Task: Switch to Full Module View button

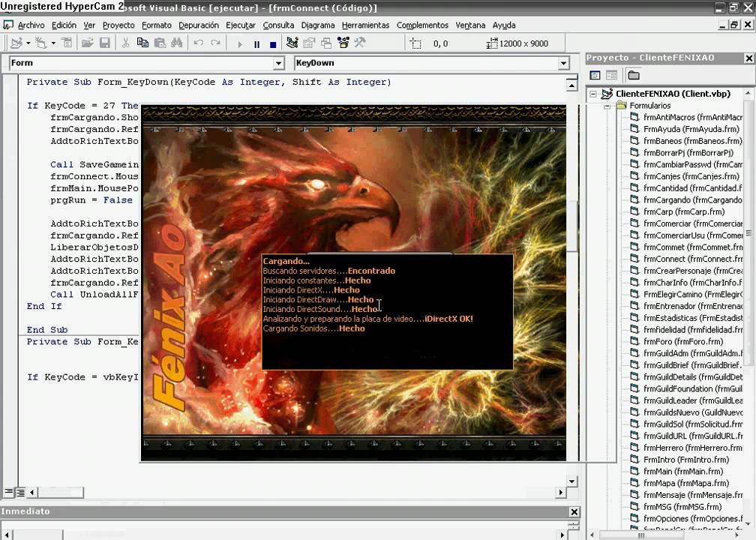Action: (x=21, y=492)
